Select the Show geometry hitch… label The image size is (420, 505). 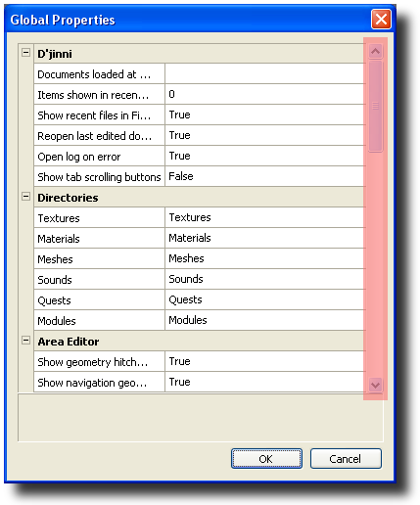99,361
